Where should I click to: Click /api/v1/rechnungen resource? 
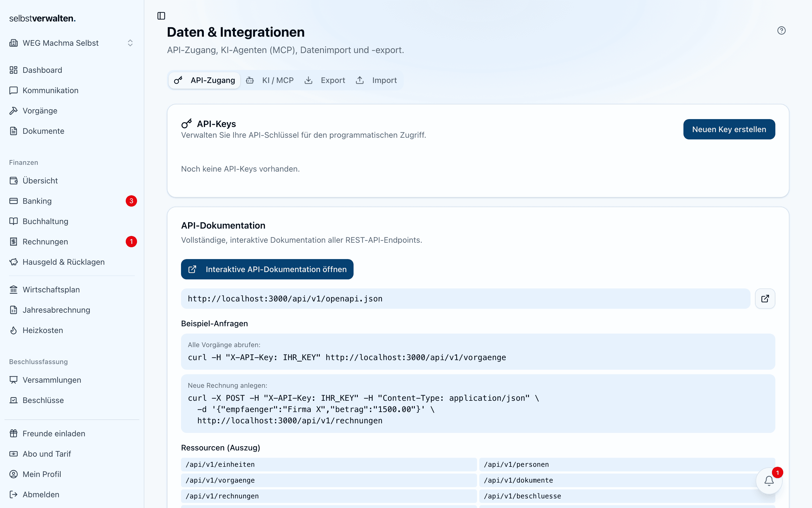(329, 496)
